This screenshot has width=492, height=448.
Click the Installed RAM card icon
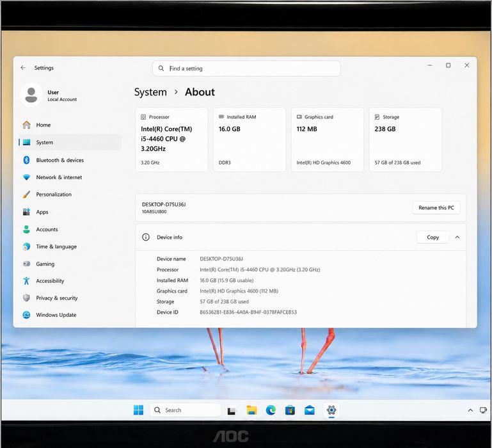pyautogui.click(x=221, y=116)
